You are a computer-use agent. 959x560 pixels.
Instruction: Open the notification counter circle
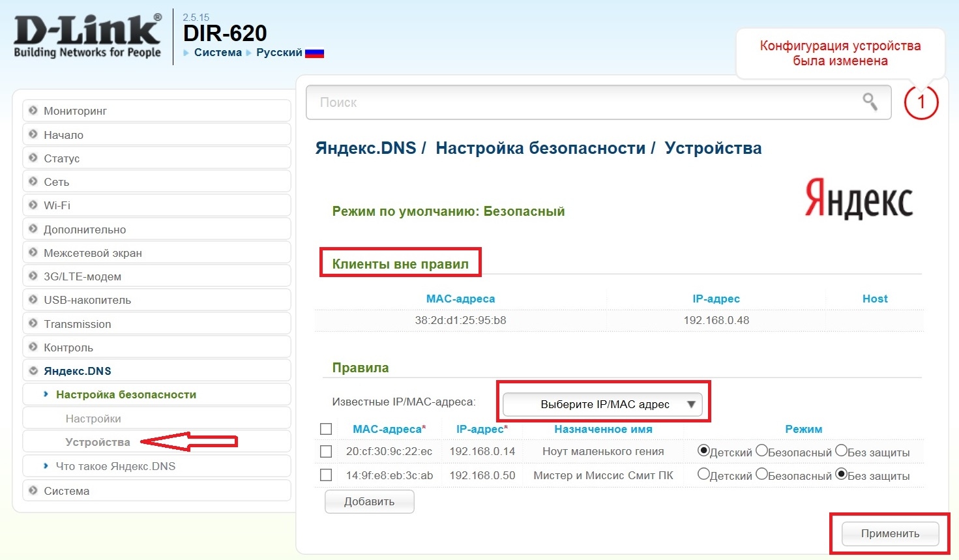[x=921, y=102]
